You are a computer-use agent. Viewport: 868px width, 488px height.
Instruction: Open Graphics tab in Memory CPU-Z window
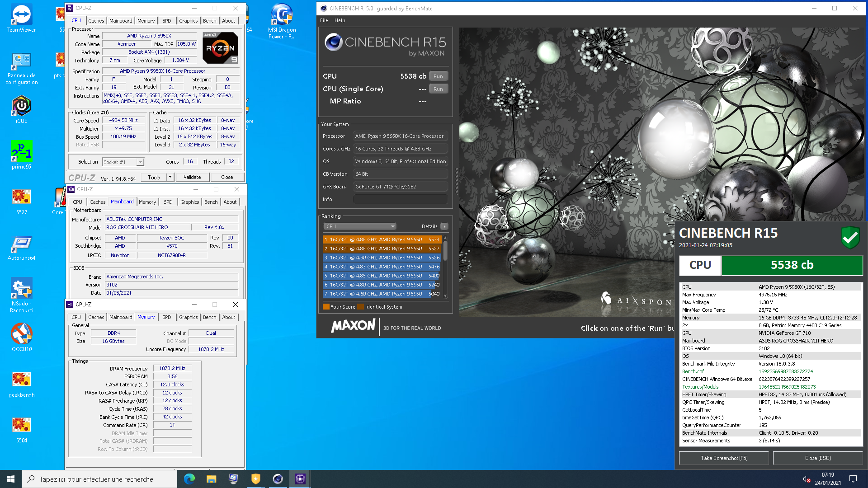click(189, 317)
